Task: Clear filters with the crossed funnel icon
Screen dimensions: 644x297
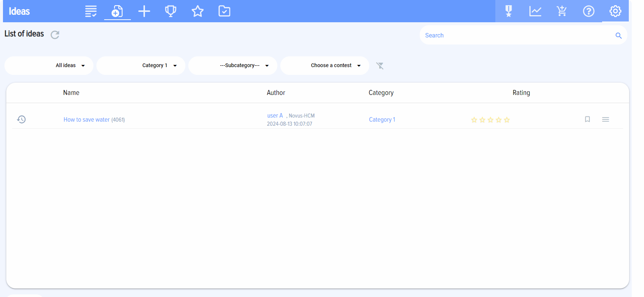Action: [380, 66]
